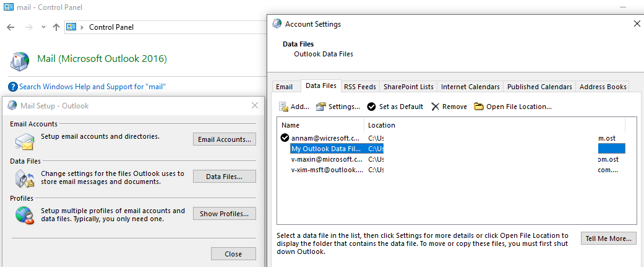Click the Data Files section icon
Viewport: 644px width, 267px height.
[x=24, y=178]
